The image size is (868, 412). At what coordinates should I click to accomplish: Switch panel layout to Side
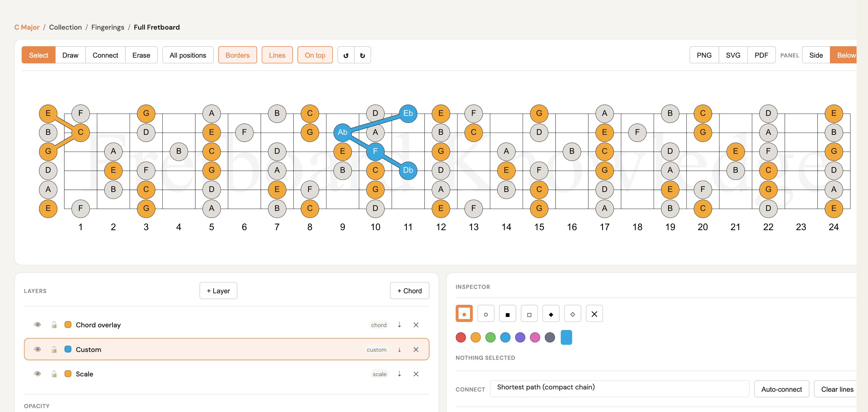coord(816,55)
